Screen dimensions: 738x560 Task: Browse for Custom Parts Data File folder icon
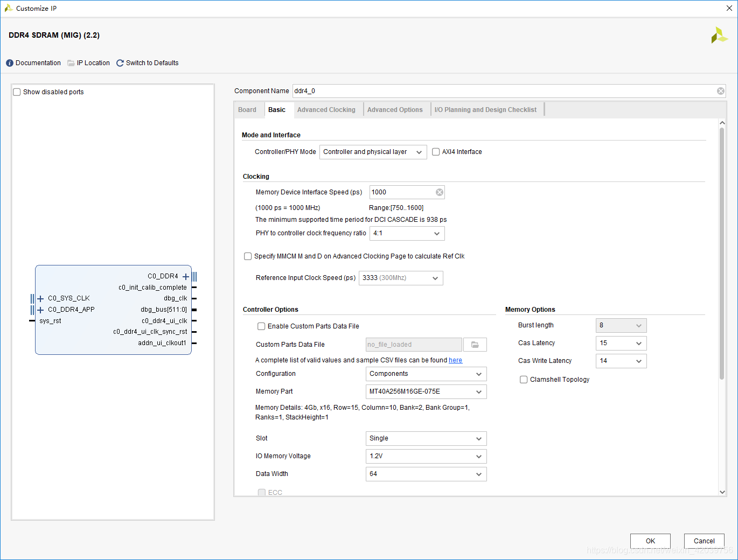tap(475, 345)
